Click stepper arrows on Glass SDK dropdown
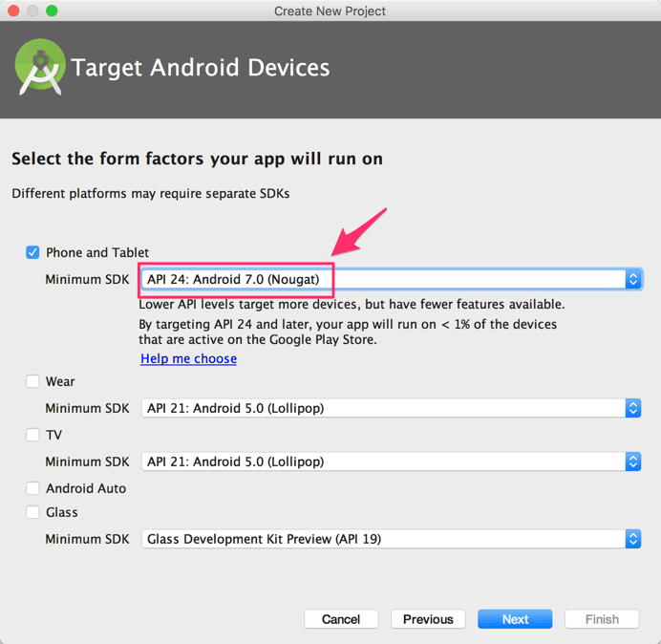This screenshot has height=644, width=661. [633, 539]
